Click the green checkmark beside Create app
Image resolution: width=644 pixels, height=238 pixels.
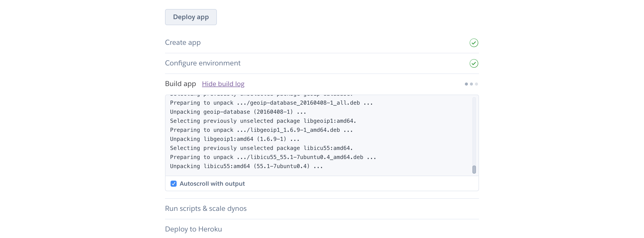click(474, 43)
